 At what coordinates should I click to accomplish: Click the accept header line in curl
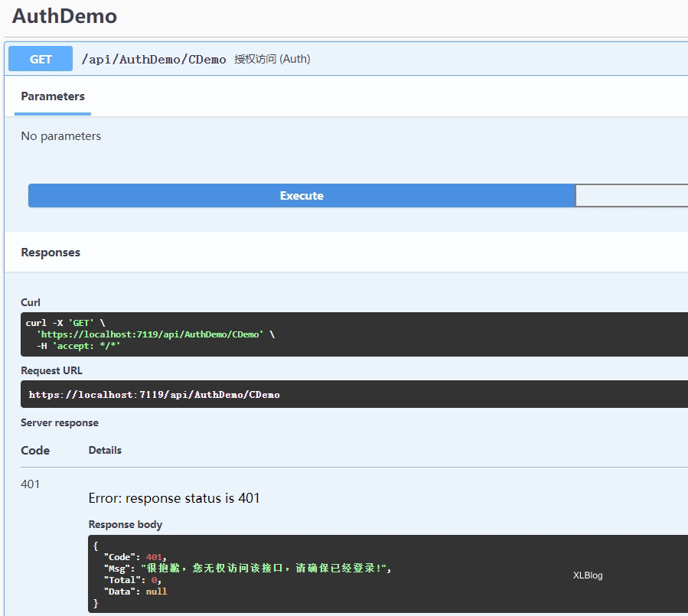point(79,346)
